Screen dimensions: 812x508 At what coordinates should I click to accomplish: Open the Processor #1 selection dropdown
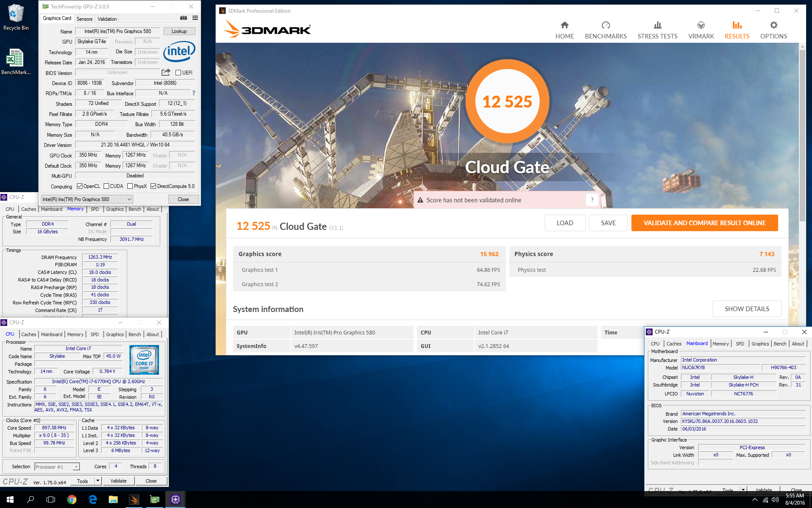coord(57,467)
